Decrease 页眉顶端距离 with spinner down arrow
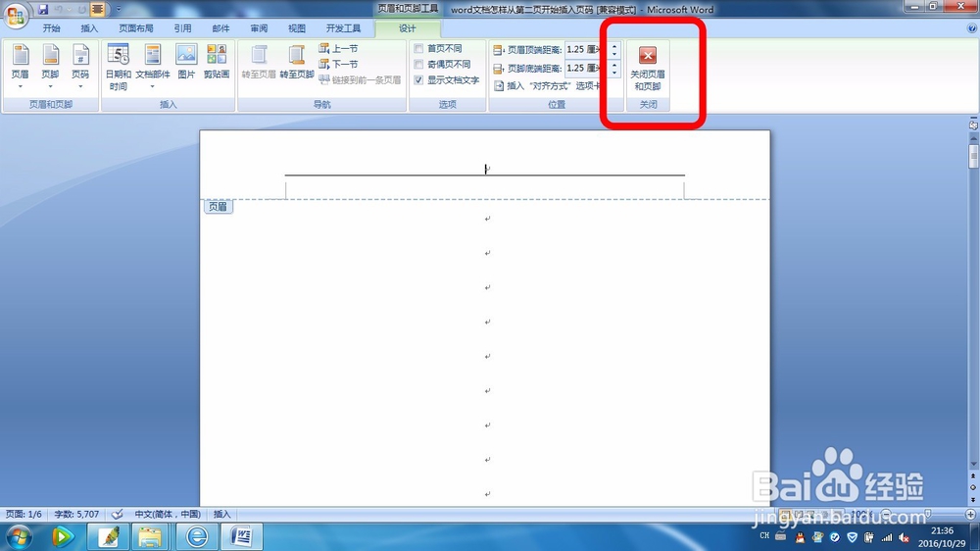The height and width of the screenshot is (551, 980). tap(614, 54)
